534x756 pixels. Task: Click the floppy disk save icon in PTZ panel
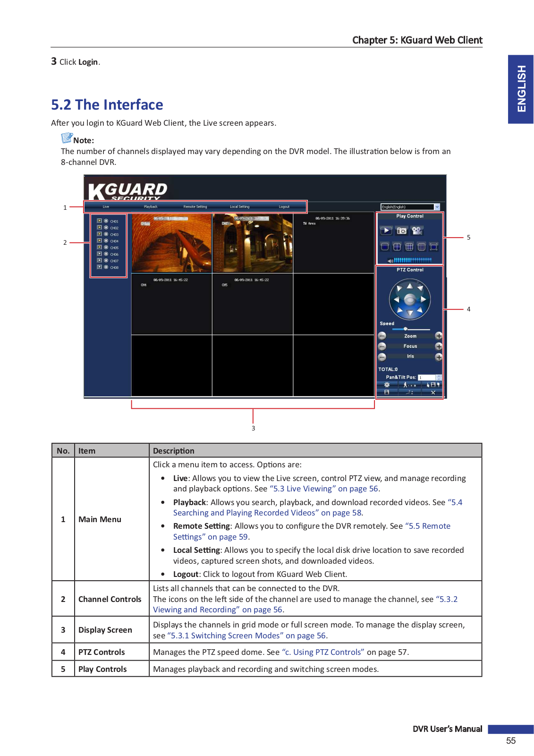[387, 392]
